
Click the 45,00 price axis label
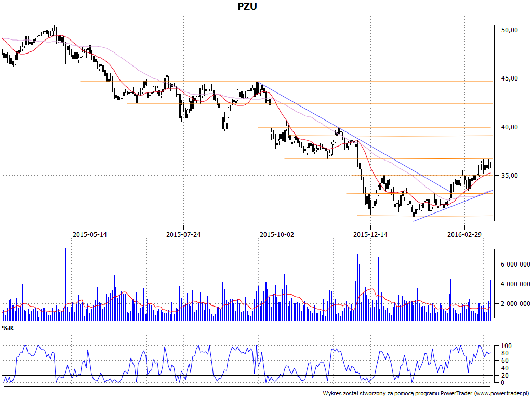coord(510,78)
